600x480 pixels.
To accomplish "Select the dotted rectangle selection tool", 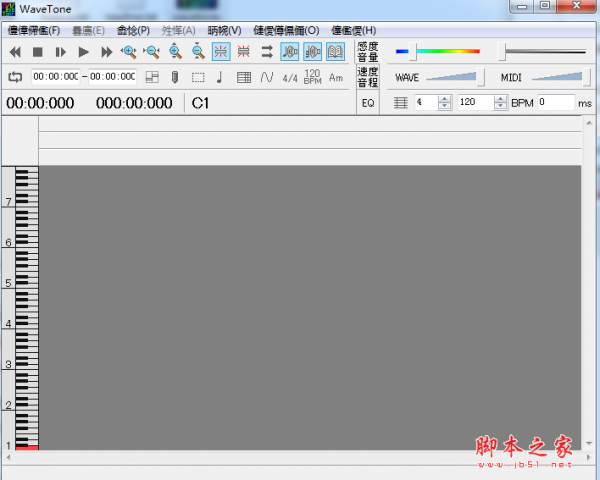I will pos(198,78).
